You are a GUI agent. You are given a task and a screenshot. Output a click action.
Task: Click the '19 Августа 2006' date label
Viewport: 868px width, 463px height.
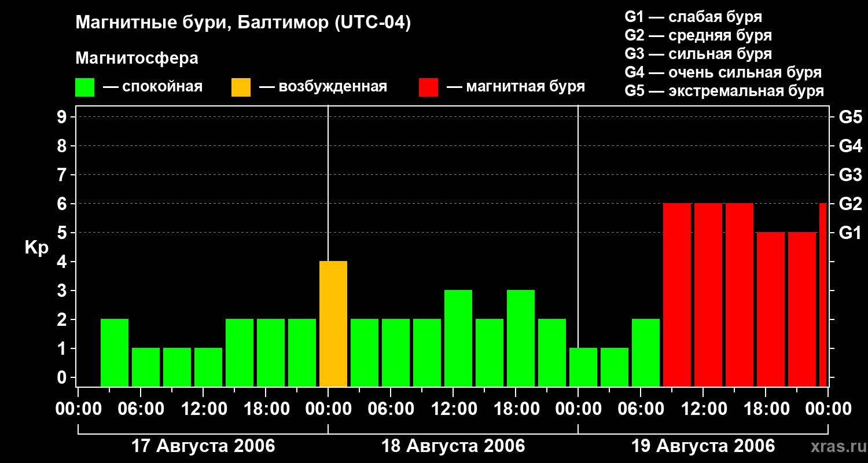pyautogui.click(x=703, y=446)
